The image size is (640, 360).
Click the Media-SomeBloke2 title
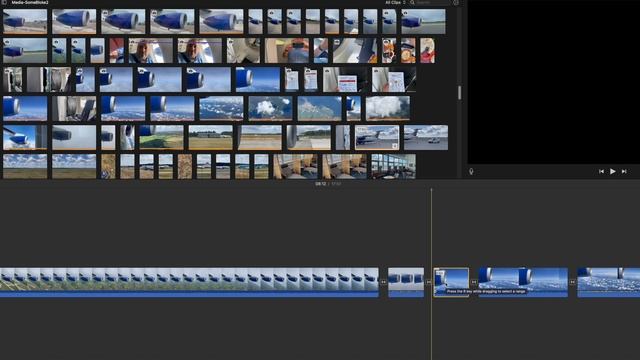tap(30, 2)
